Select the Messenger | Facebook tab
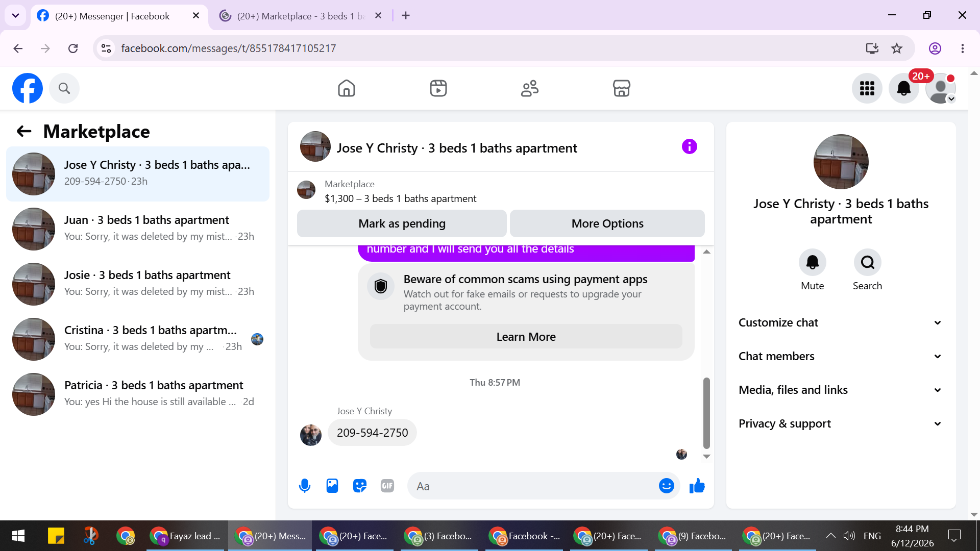Viewport: 980px width, 551px height. (112, 16)
